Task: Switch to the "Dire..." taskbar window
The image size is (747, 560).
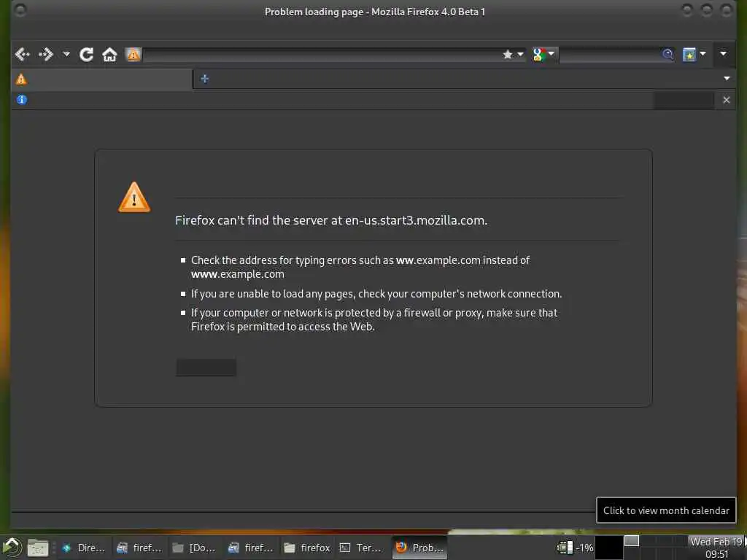Action: pyautogui.click(x=83, y=548)
